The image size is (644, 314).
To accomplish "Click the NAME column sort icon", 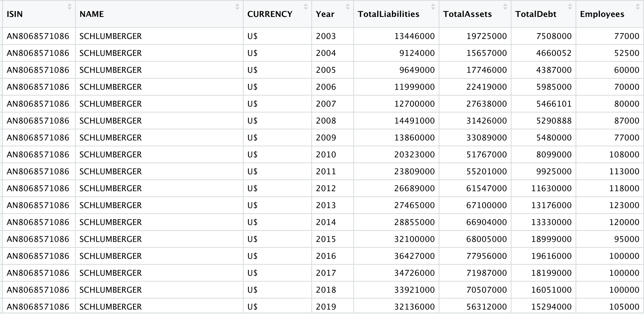I will point(237,7).
